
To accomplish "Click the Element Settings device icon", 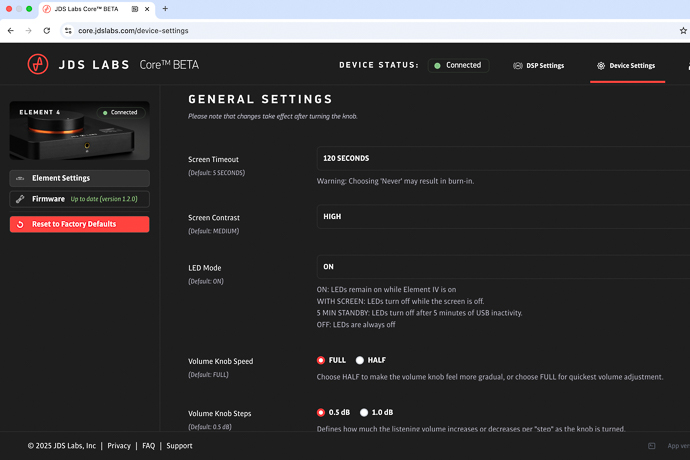I will [20, 178].
